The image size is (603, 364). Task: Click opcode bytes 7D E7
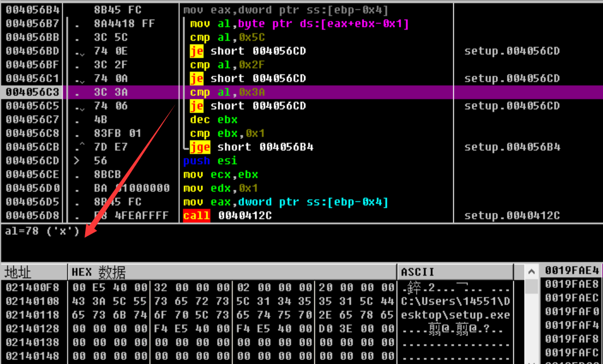[x=111, y=147]
